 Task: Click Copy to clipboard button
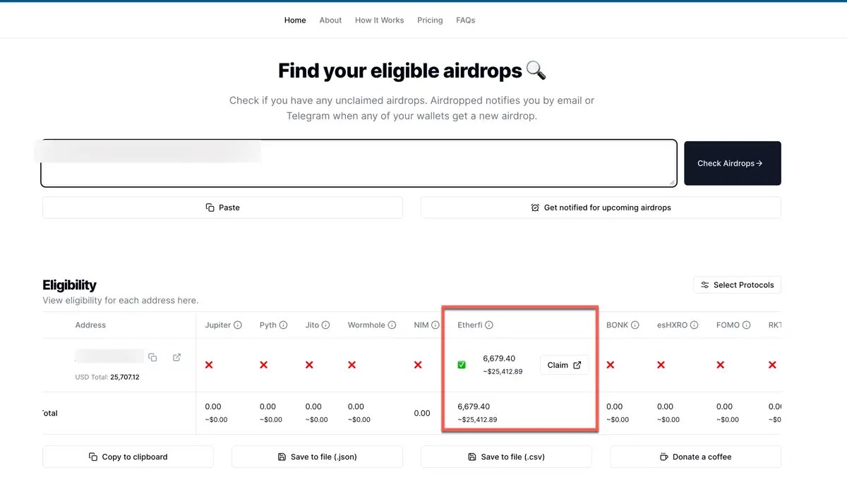pos(128,457)
